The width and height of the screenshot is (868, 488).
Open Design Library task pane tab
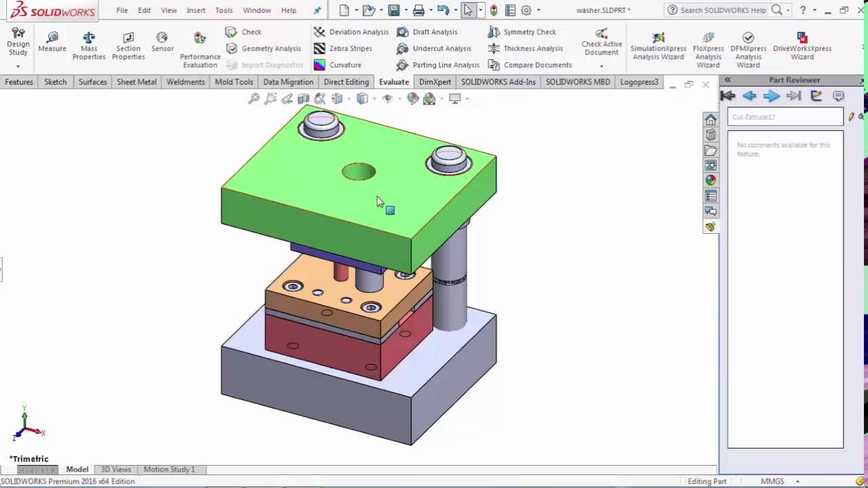point(711,135)
